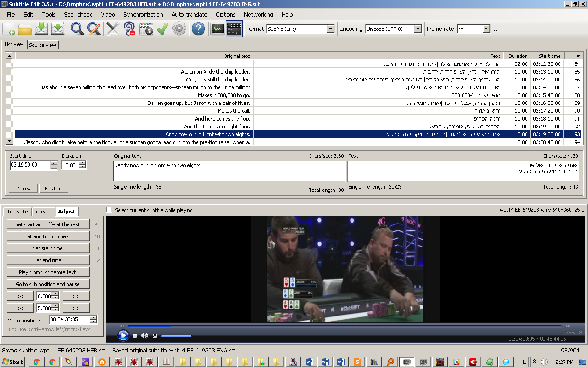
Task: Launch Fix common errors check-mark icon
Action: pyautogui.click(x=162, y=29)
